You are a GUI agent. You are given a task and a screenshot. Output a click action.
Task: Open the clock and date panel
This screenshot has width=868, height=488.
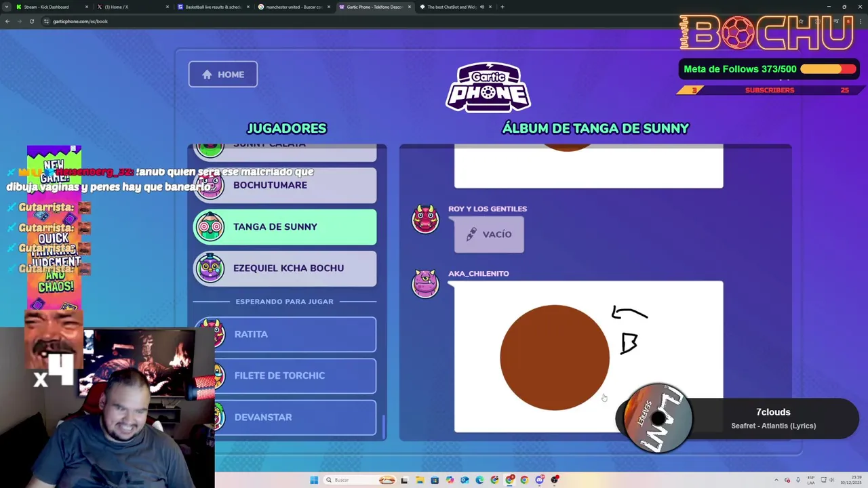point(851,480)
